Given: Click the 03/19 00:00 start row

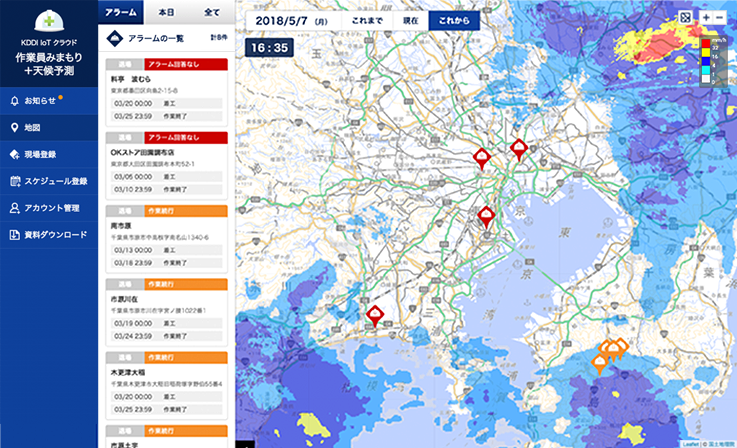Looking at the screenshot, I should pyautogui.click(x=166, y=323).
